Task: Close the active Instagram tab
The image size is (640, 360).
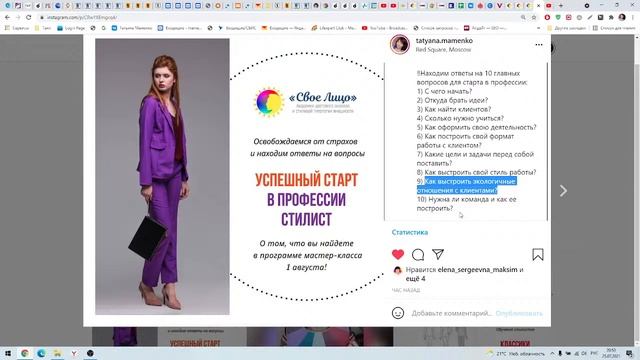Action: tap(539, 6)
